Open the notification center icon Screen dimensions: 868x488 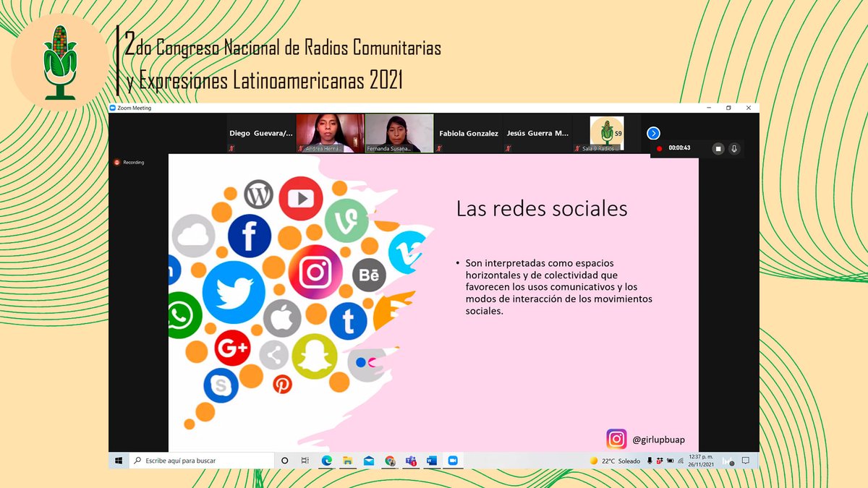click(x=746, y=461)
